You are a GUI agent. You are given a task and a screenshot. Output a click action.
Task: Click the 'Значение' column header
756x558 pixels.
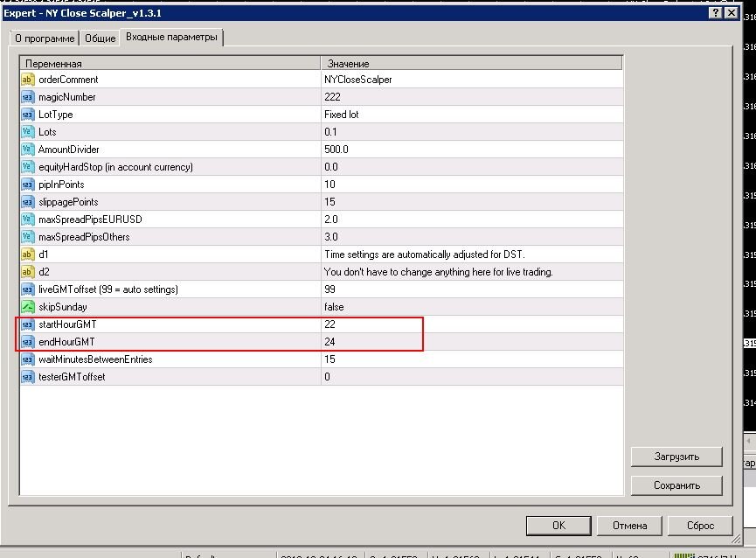pyautogui.click(x=472, y=63)
